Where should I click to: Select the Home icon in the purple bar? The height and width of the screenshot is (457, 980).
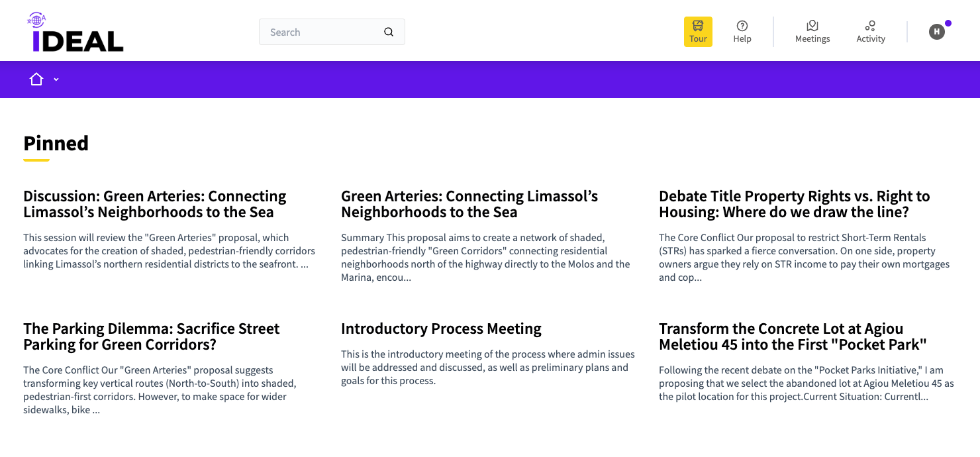coord(36,79)
